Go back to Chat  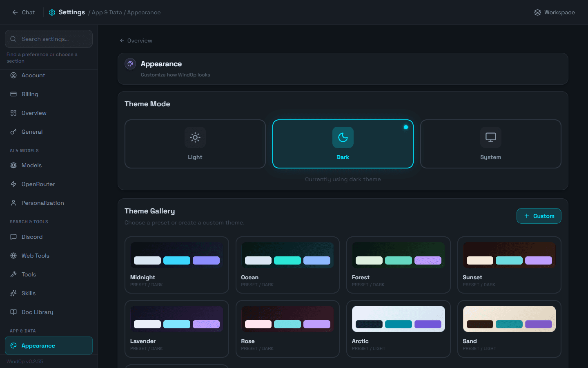tap(23, 12)
